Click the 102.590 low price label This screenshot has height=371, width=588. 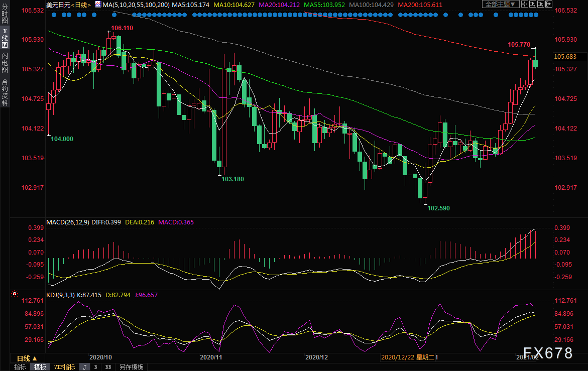438,208
